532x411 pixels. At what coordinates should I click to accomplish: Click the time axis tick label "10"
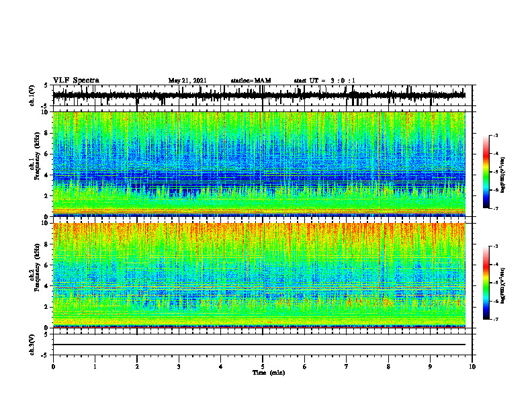(x=472, y=367)
